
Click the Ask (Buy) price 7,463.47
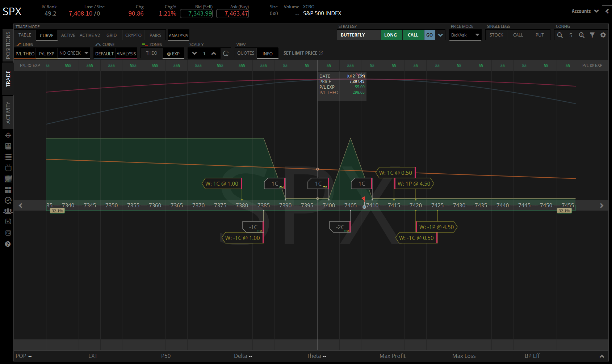click(x=232, y=13)
